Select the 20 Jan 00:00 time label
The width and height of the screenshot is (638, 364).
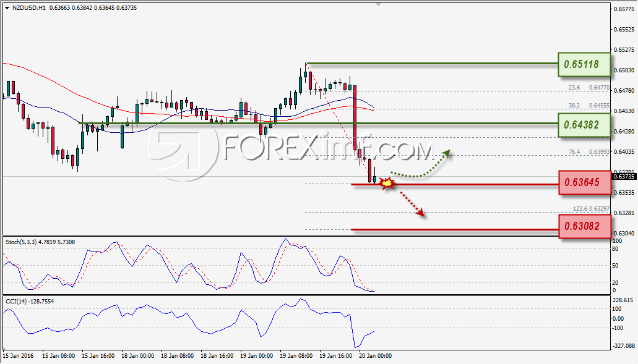[376, 355]
